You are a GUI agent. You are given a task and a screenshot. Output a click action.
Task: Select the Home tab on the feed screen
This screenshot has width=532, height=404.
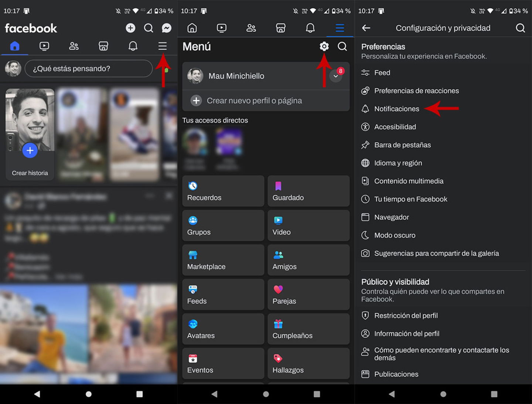click(x=15, y=46)
